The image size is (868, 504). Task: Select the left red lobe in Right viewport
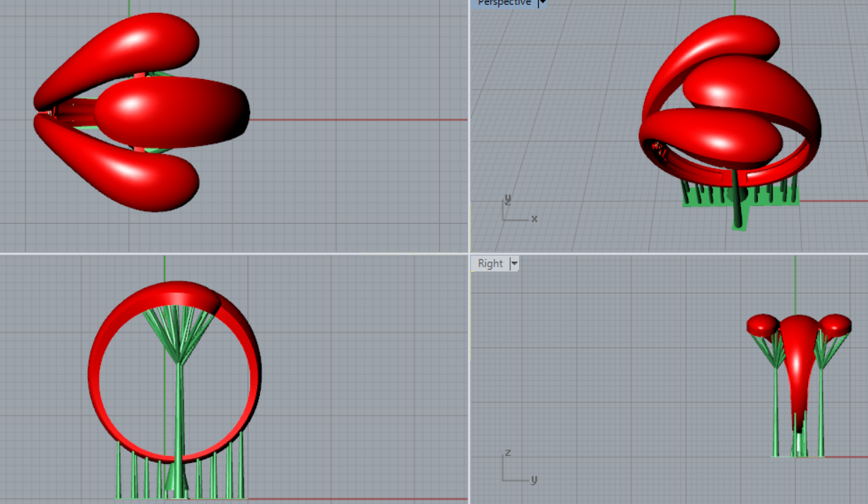pyautogui.click(x=761, y=325)
